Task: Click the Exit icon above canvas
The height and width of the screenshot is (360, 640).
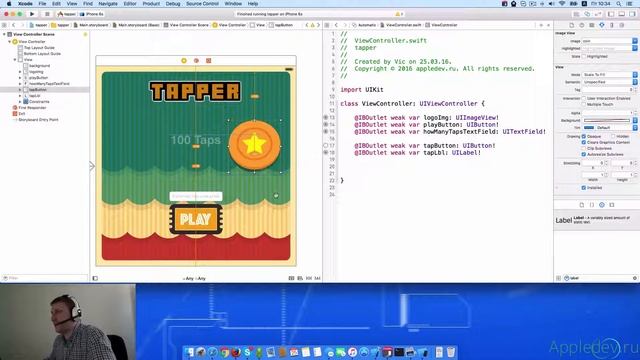Action: [x=209, y=60]
